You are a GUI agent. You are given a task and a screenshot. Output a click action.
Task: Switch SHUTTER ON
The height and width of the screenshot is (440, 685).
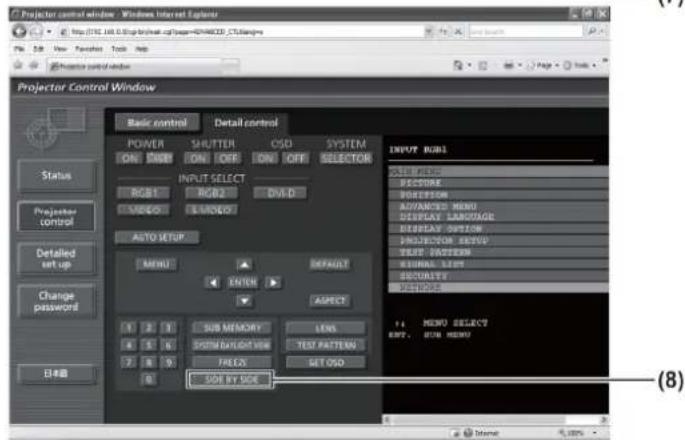click(198, 158)
